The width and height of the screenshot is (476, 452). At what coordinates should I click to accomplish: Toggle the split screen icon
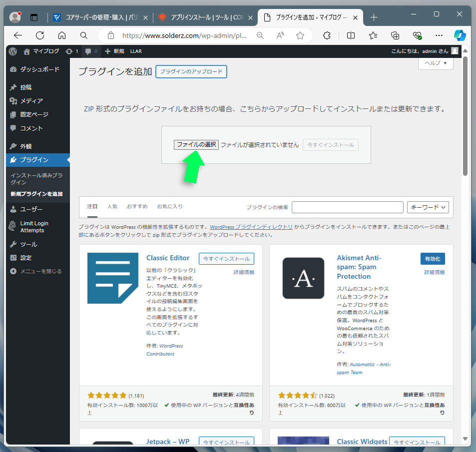pyautogui.click(x=351, y=35)
